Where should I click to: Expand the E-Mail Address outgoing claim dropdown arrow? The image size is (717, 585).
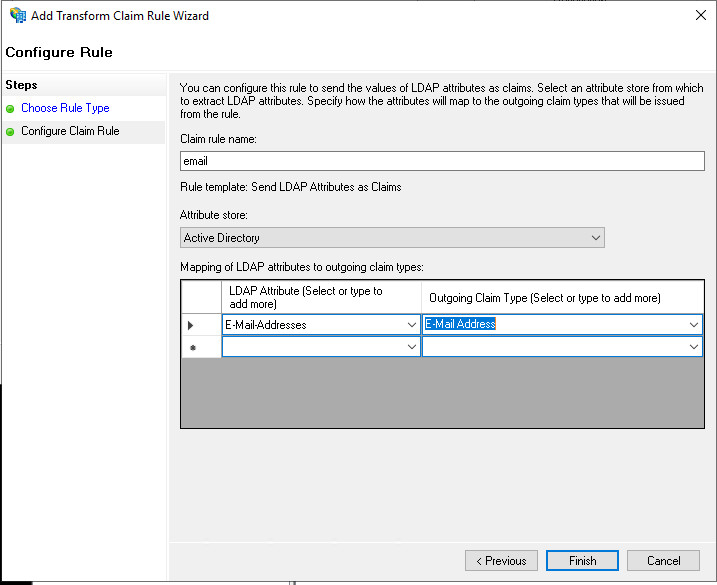click(x=693, y=325)
